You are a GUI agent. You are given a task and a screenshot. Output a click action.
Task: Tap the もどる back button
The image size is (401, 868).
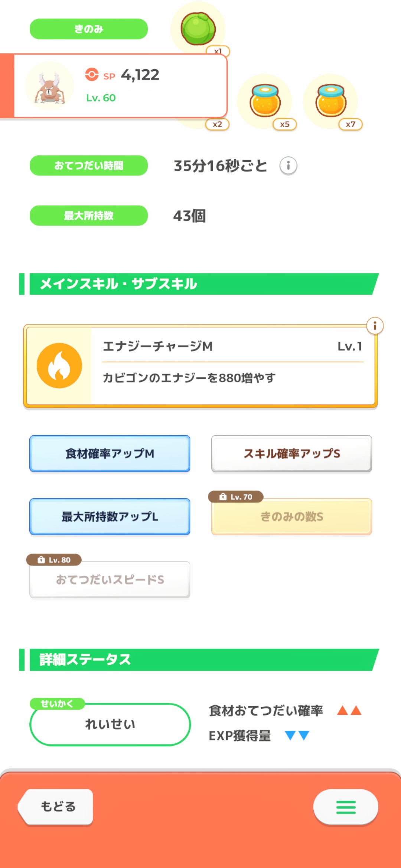pyautogui.click(x=56, y=807)
